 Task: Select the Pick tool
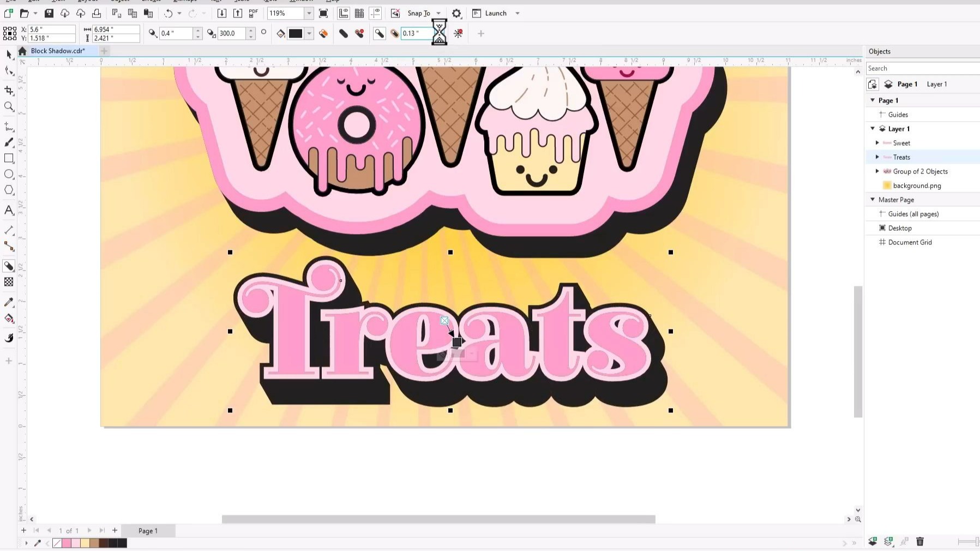pos(9,54)
